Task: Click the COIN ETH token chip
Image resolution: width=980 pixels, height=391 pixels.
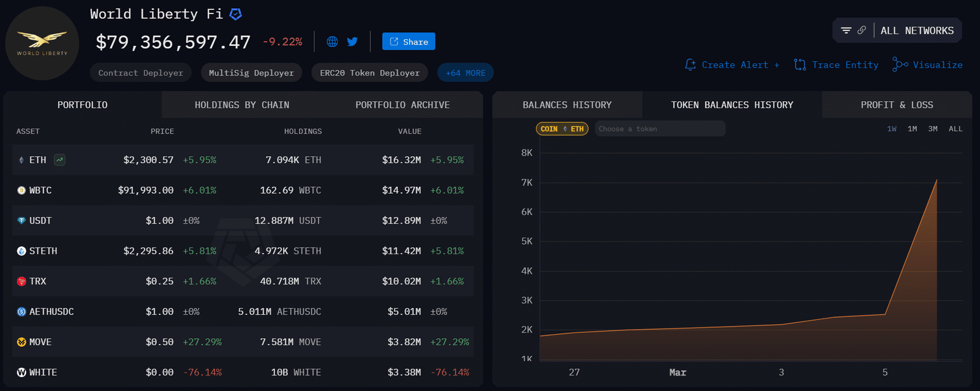Action: (x=562, y=129)
